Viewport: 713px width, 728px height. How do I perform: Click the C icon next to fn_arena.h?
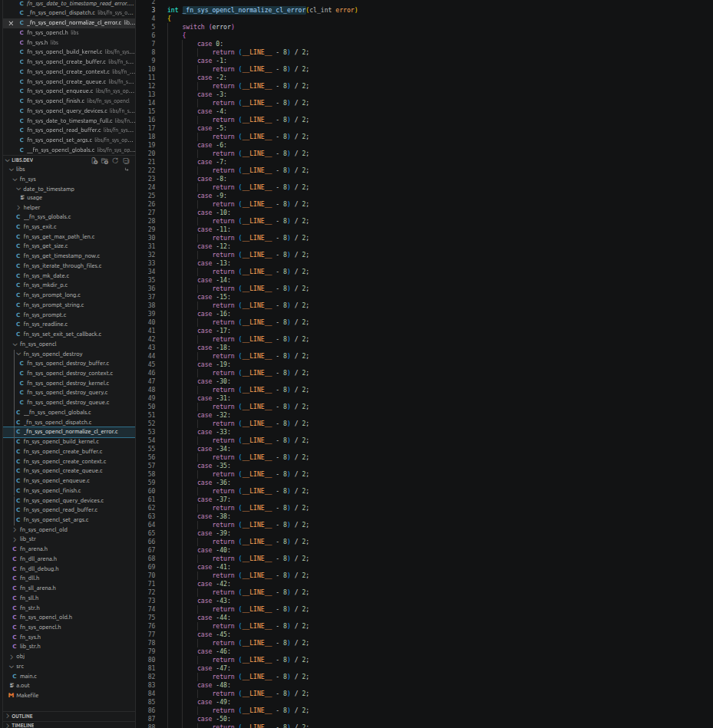[15, 548]
